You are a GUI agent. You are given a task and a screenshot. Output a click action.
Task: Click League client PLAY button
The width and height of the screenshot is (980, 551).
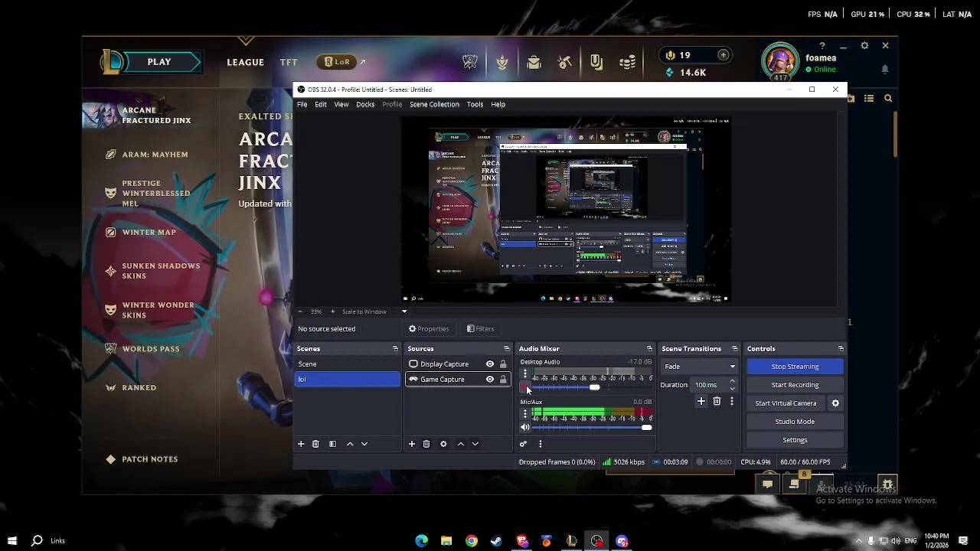[159, 62]
